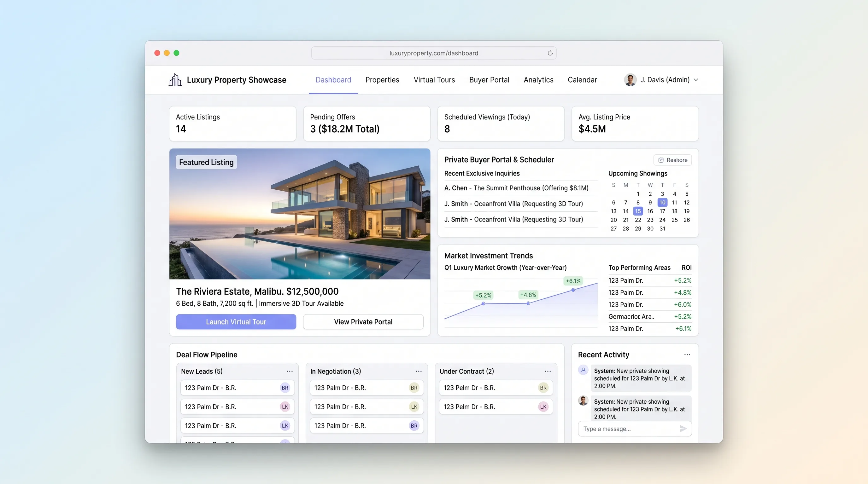Click the Deal Flow Pipeline heading
This screenshot has height=484, width=868.
coord(207,355)
